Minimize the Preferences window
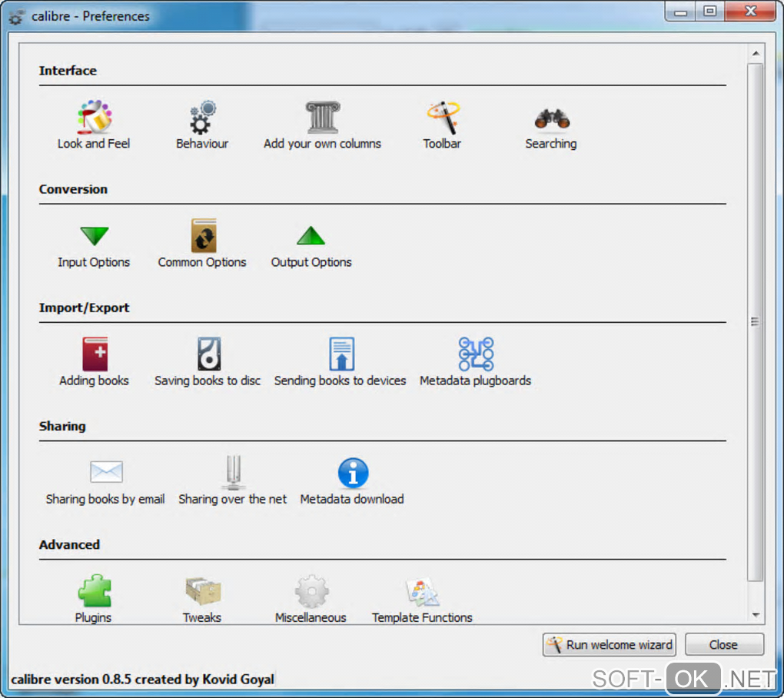 tap(680, 12)
